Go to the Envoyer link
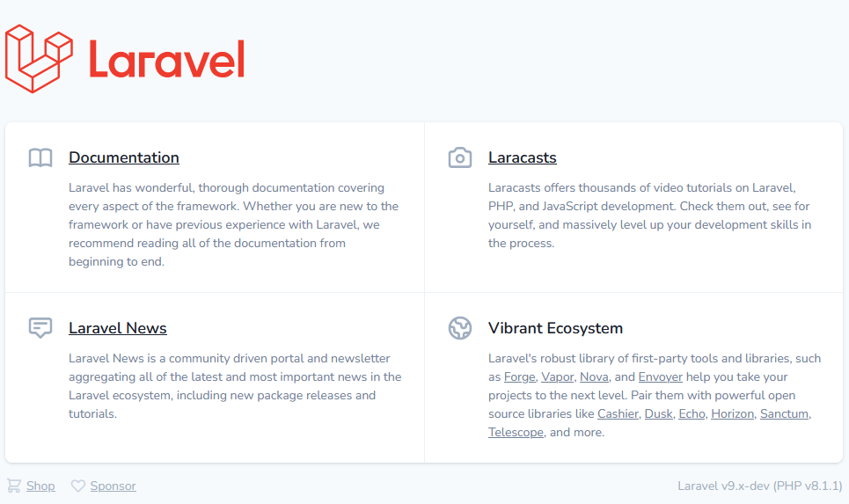The width and height of the screenshot is (849, 504). click(660, 376)
